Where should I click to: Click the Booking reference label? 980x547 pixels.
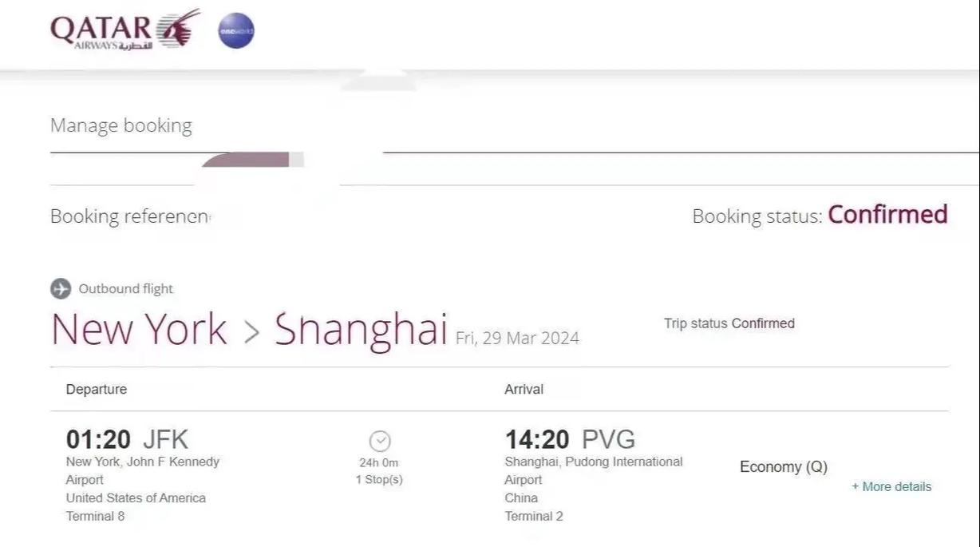pos(130,216)
